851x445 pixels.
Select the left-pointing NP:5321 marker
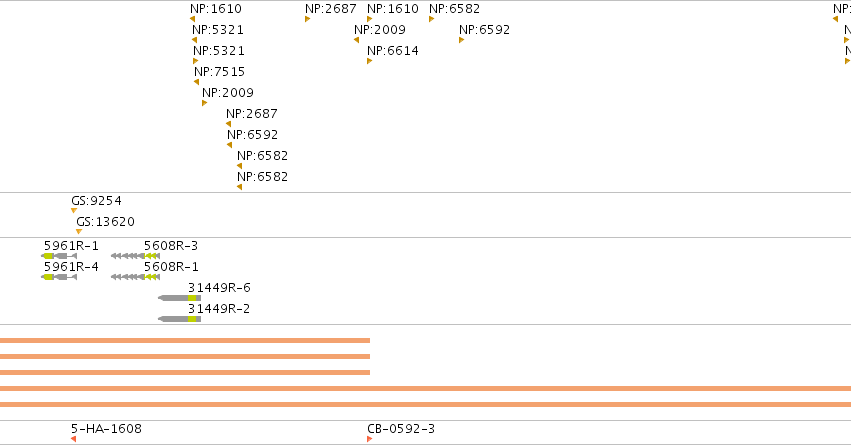[x=194, y=40]
